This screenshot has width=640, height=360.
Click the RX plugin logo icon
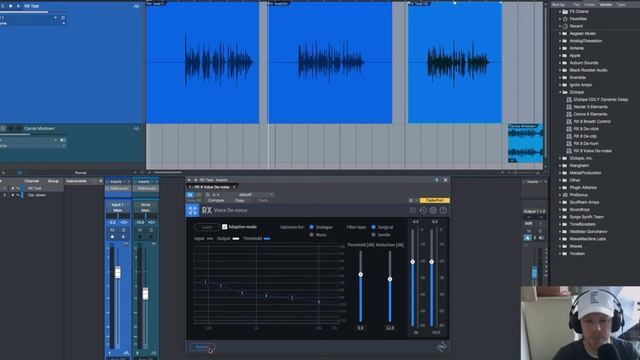click(192, 210)
